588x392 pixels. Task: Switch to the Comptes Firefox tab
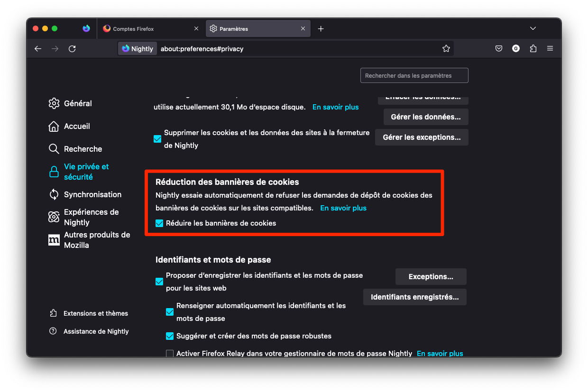tap(151, 29)
